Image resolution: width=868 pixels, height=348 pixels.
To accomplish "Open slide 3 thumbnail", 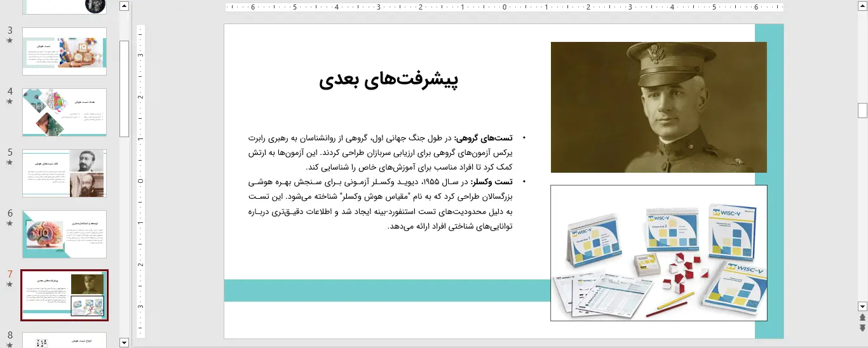I will point(65,52).
